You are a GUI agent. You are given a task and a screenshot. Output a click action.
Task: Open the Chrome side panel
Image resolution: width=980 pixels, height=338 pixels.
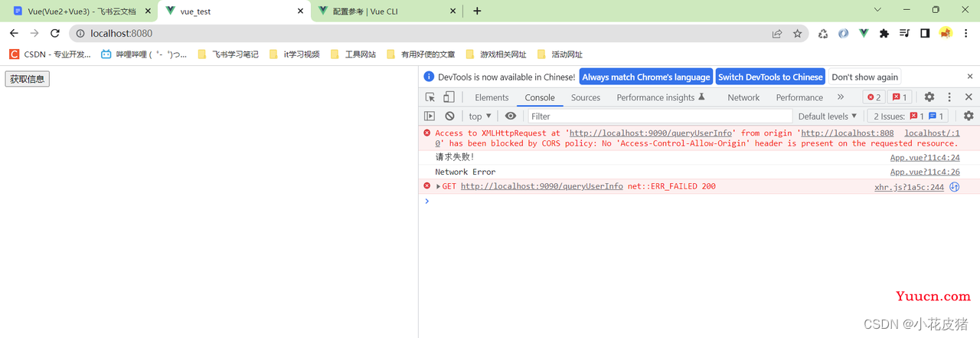click(925, 33)
